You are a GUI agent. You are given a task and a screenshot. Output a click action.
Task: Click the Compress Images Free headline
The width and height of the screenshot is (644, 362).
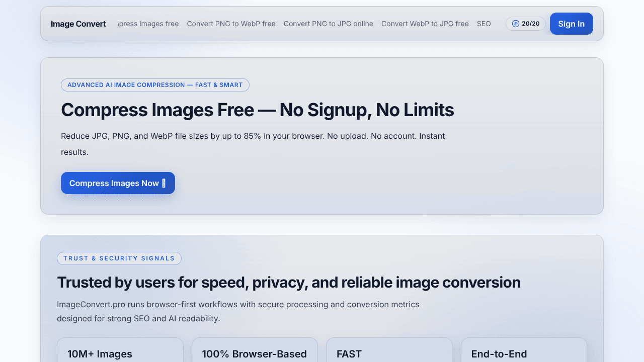pos(258,110)
